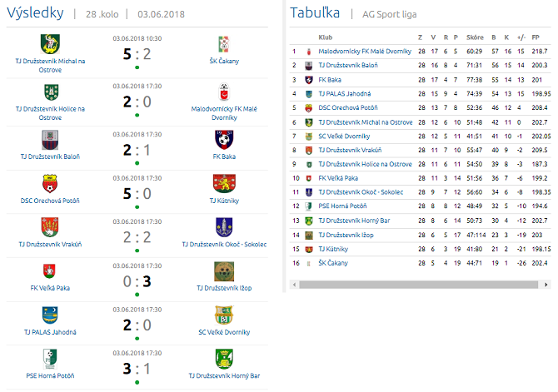Click the Klub column header
The width and height of the screenshot is (558, 392).
[x=326, y=37]
